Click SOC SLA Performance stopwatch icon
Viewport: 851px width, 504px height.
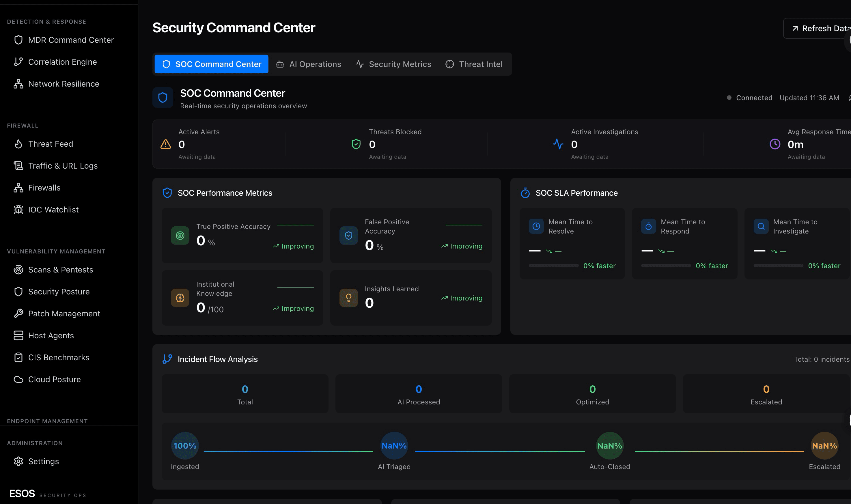click(525, 193)
